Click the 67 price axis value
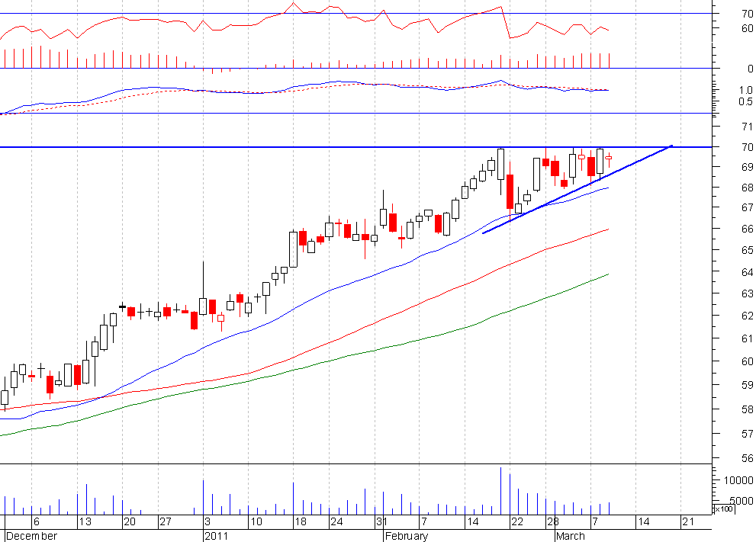The width and height of the screenshot is (756, 542). point(748,207)
